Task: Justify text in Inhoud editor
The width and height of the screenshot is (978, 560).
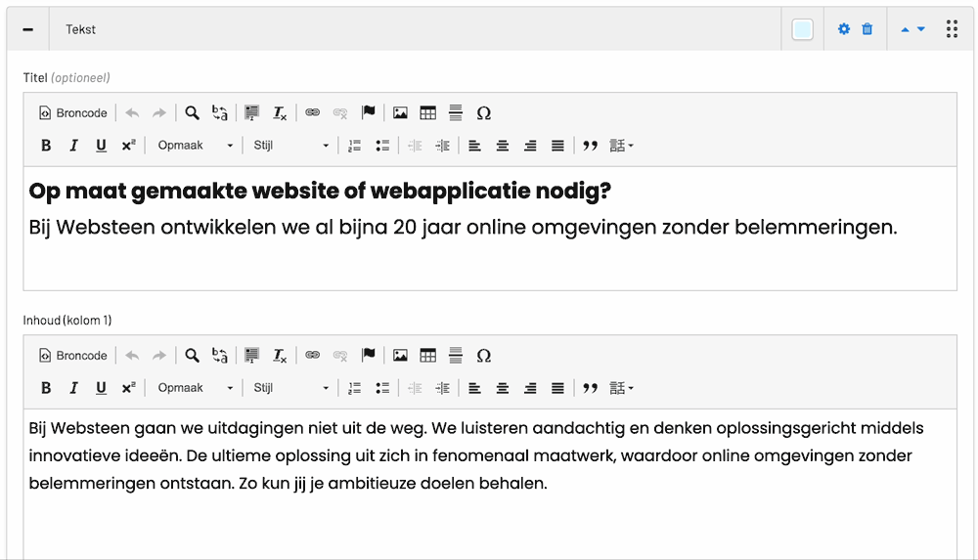Action: [557, 388]
